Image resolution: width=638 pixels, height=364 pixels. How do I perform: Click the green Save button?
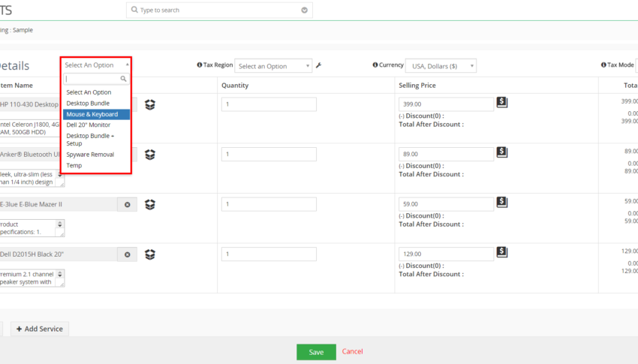pos(316,352)
